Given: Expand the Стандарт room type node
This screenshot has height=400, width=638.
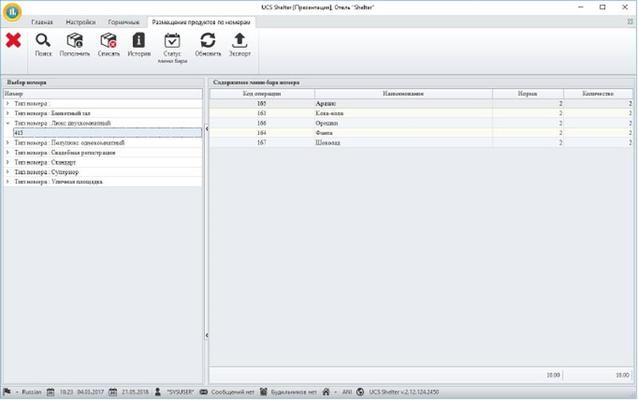Looking at the screenshot, I should coord(8,162).
